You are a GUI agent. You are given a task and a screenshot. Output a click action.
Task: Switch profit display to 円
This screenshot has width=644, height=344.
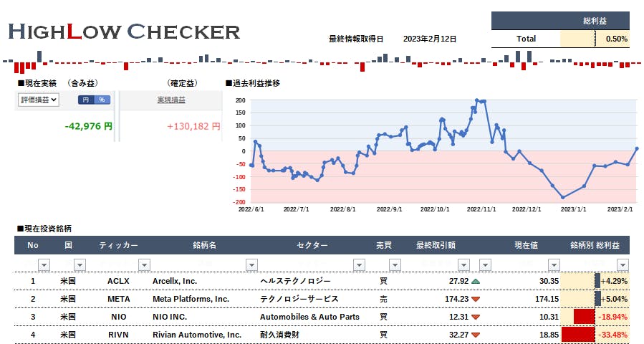tap(86, 100)
